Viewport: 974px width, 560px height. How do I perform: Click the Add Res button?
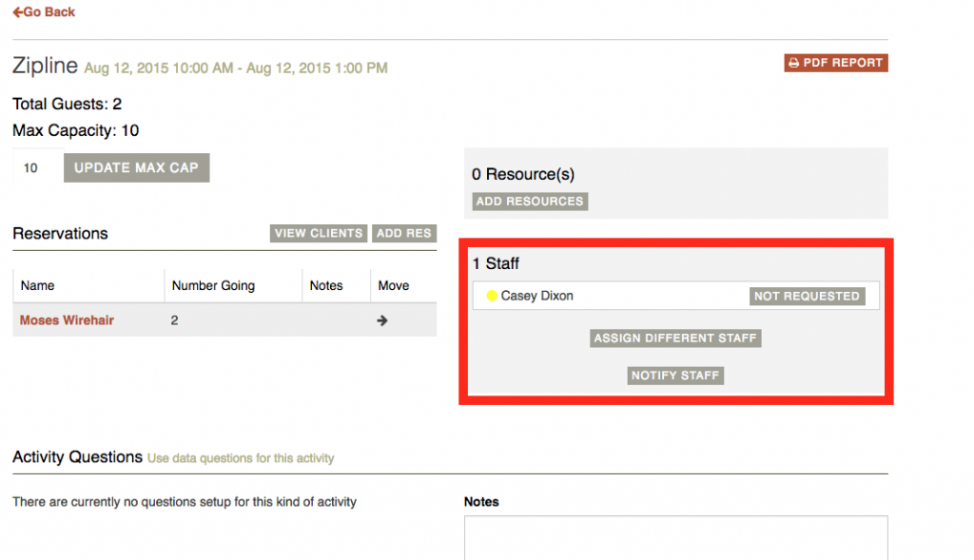point(403,234)
